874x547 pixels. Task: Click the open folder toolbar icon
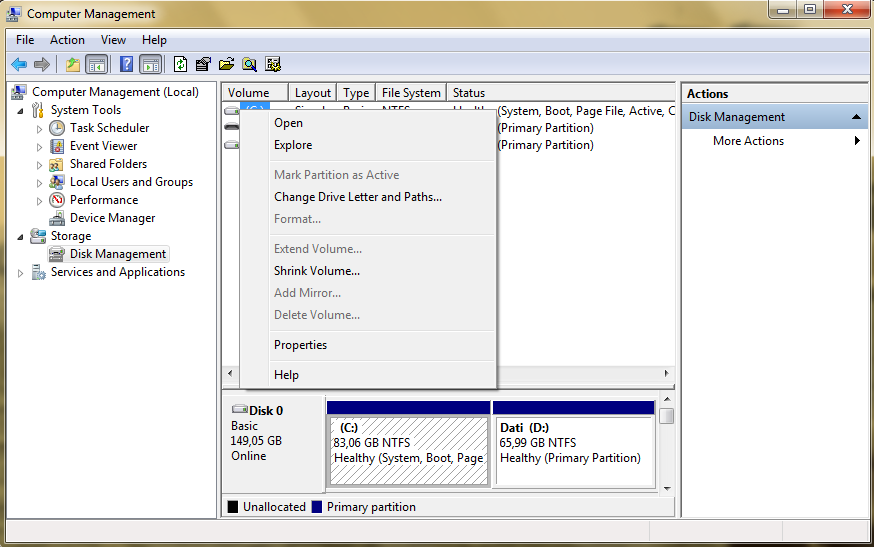click(x=226, y=64)
